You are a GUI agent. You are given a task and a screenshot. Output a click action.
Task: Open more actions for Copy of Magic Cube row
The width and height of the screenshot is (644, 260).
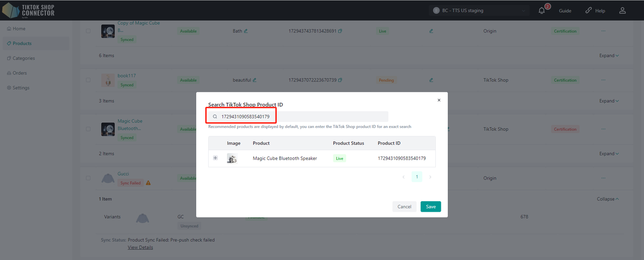pyautogui.click(x=603, y=31)
